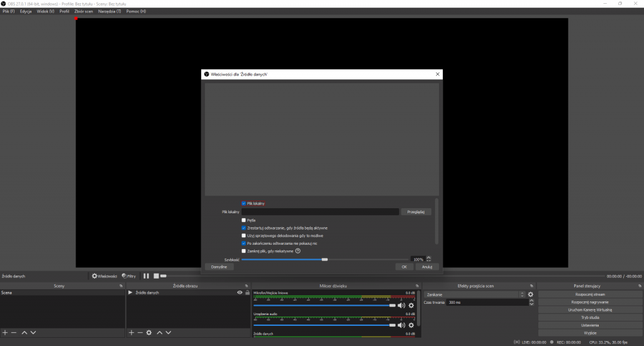Open the Zanikanie transition dropdown
The height and width of the screenshot is (346, 644).
[x=475, y=294]
